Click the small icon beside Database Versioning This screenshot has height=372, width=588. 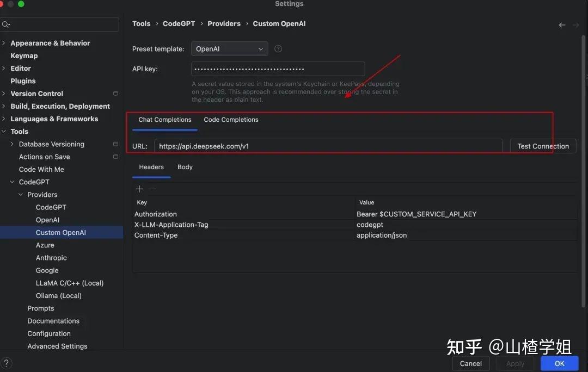pos(115,144)
